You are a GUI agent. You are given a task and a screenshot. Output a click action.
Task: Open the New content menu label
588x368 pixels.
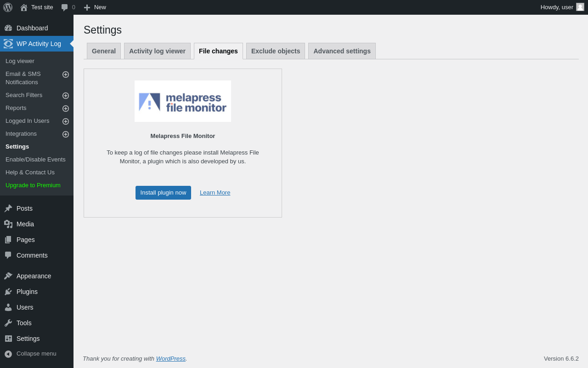[100, 7]
